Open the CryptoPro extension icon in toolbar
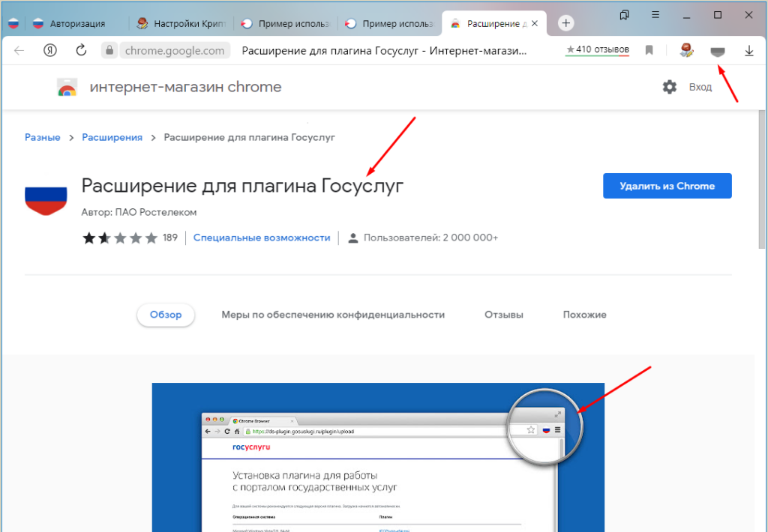The height and width of the screenshot is (532, 768). point(686,50)
